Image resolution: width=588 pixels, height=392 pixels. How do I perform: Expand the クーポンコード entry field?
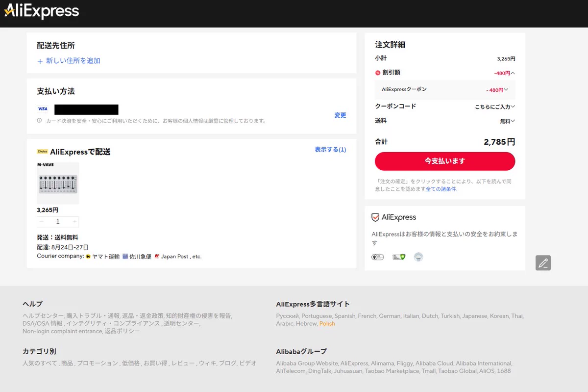point(495,106)
